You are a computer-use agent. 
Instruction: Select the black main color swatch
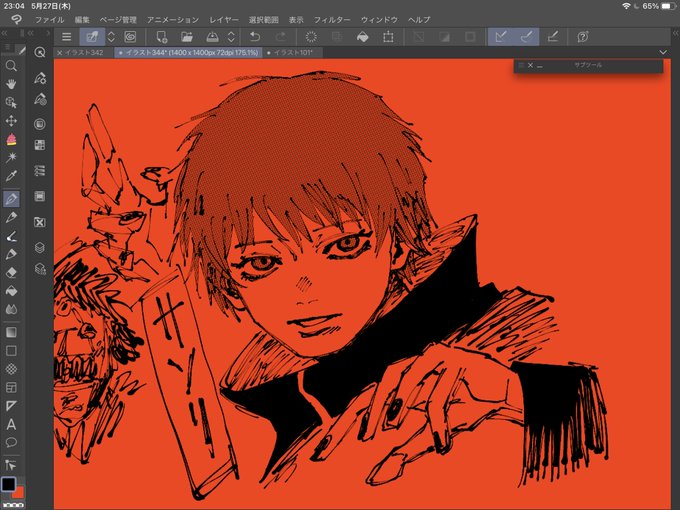pyautogui.click(x=8, y=484)
